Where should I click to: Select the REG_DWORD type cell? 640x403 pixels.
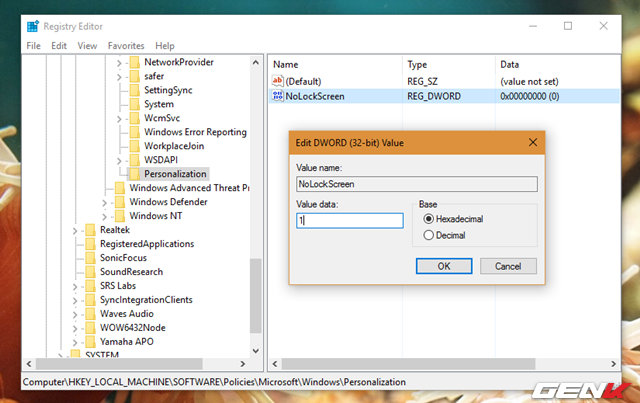pos(434,96)
